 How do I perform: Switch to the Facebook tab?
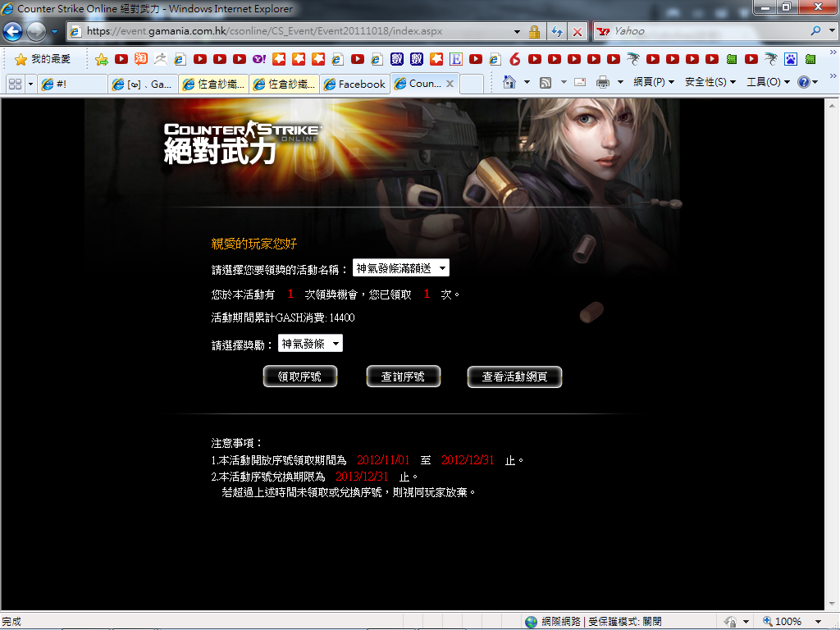pos(354,84)
